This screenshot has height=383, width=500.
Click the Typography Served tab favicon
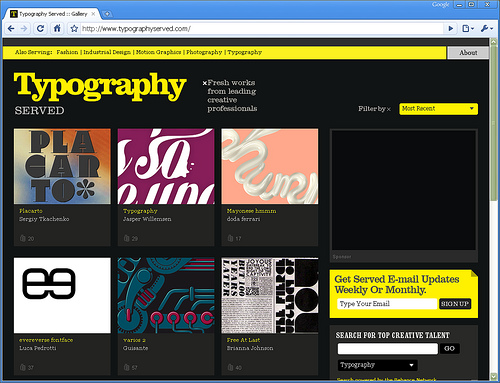[14, 14]
